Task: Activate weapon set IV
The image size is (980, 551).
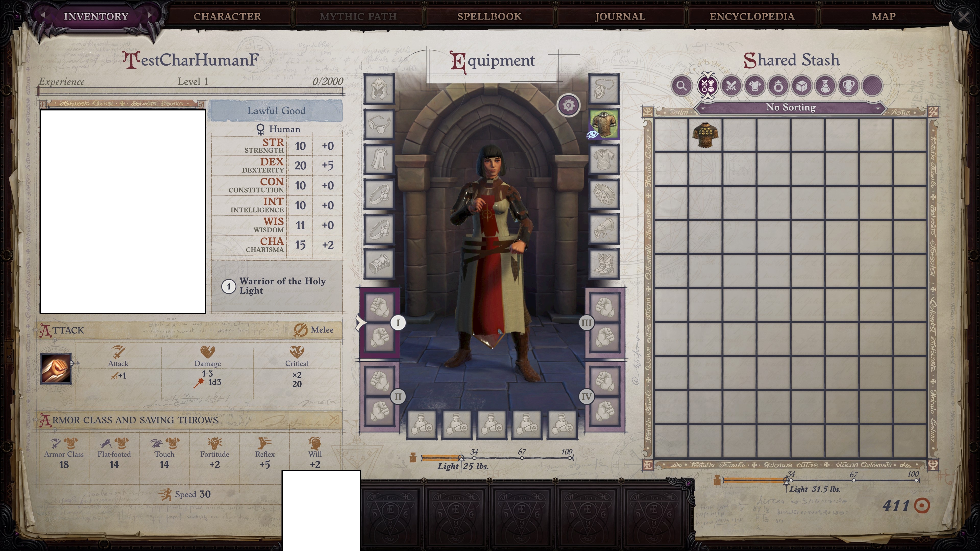Action: (x=586, y=397)
